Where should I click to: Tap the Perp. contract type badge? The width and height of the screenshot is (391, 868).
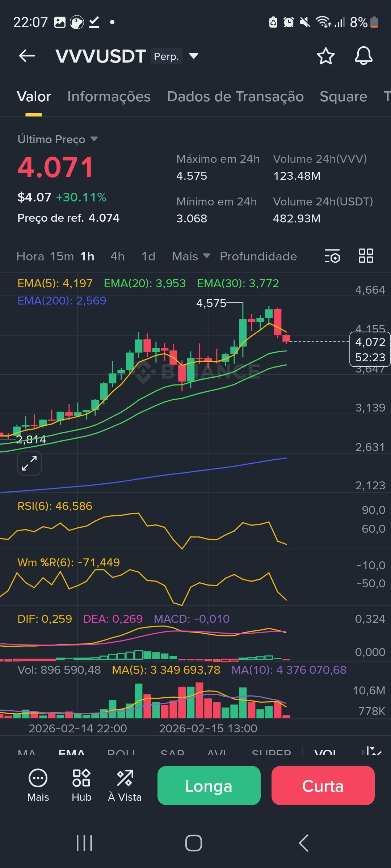point(167,56)
